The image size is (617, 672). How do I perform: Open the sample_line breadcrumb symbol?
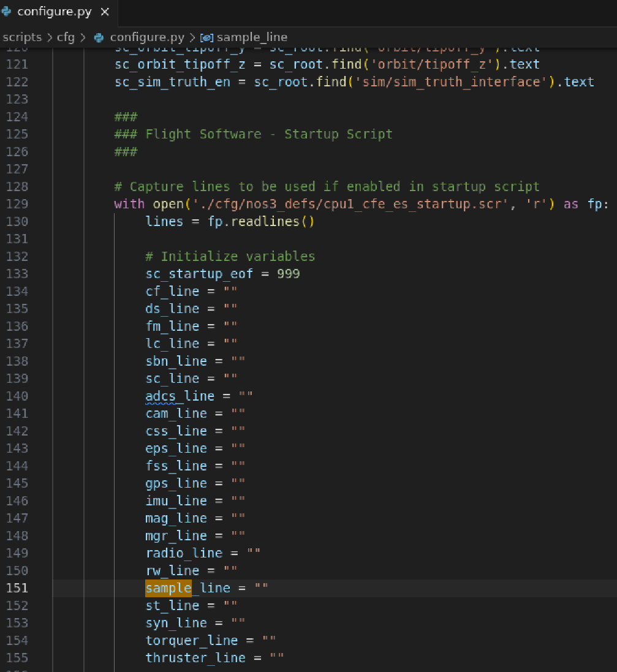[252, 37]
